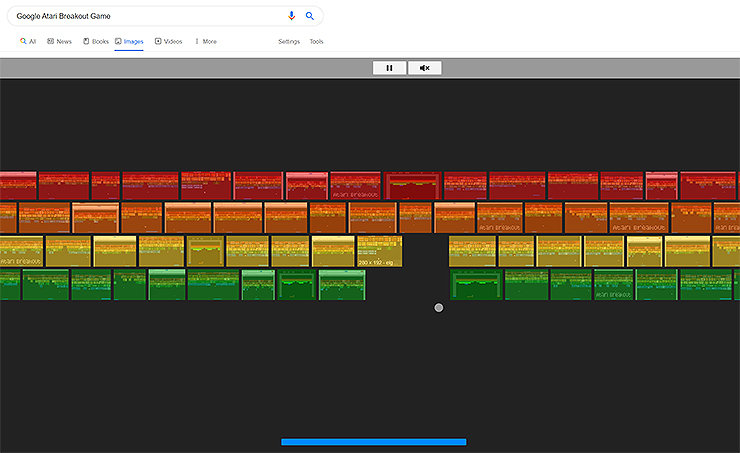Image resolution: width=740 pixels, height=453 pixels.
Task: Click the All tab magnifier icon
Action: point(23,42)
